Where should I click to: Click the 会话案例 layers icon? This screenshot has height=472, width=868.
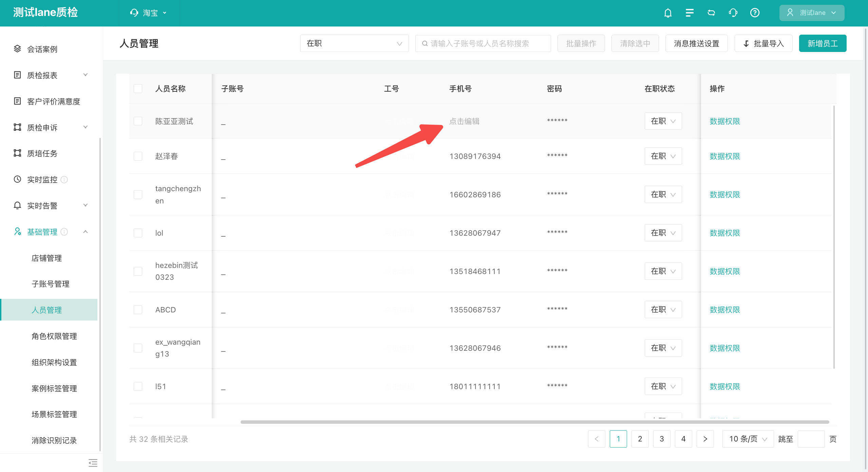[x=17, y=49]
